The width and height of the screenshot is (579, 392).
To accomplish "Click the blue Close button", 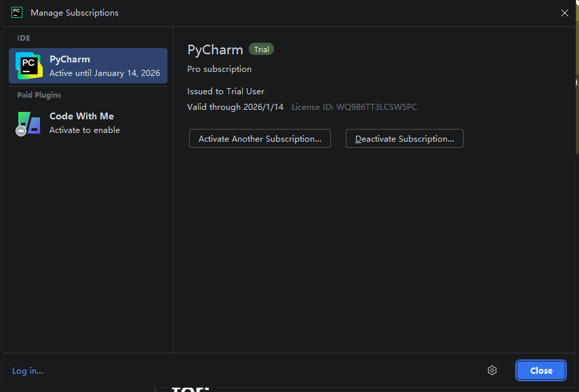I will pyautogui.click(x=541, y=370).
